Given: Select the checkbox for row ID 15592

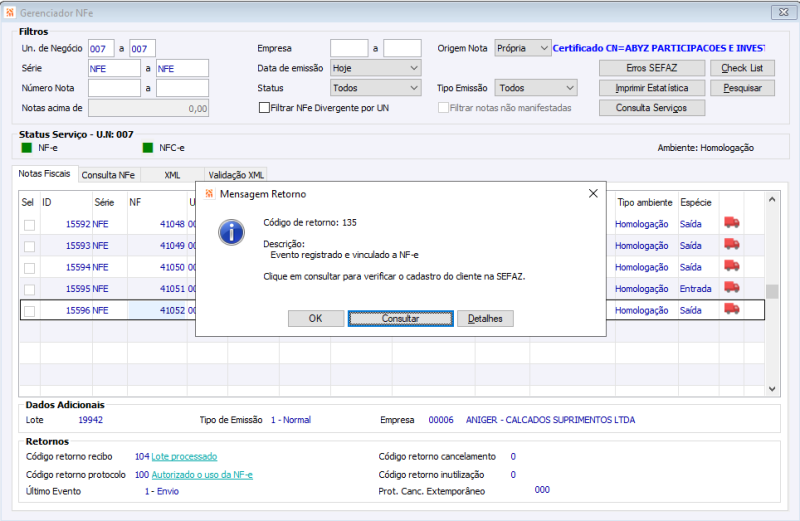Looking at the screenshot, I should [30, 225].
